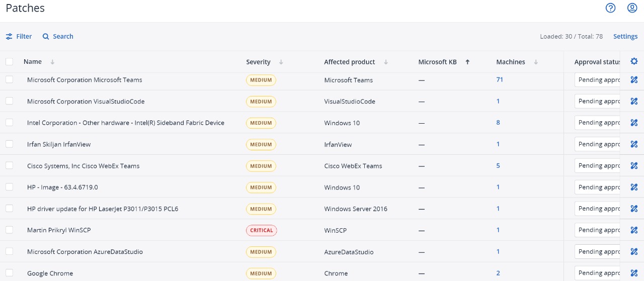This screenshot has height=281, width=644.
Task: Sort by Machines column arrow
Action: click(x=536, y=62)
